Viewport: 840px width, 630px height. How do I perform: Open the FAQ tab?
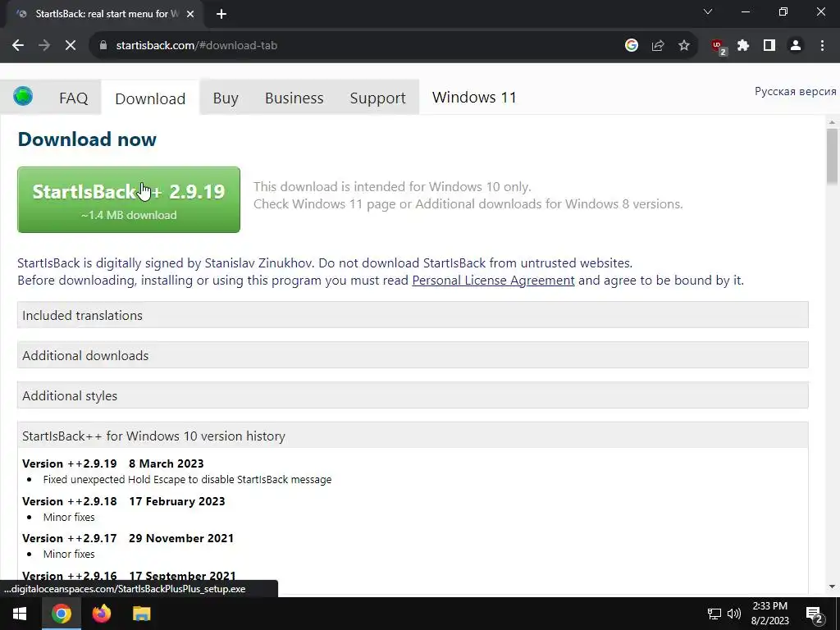point(73,98)
